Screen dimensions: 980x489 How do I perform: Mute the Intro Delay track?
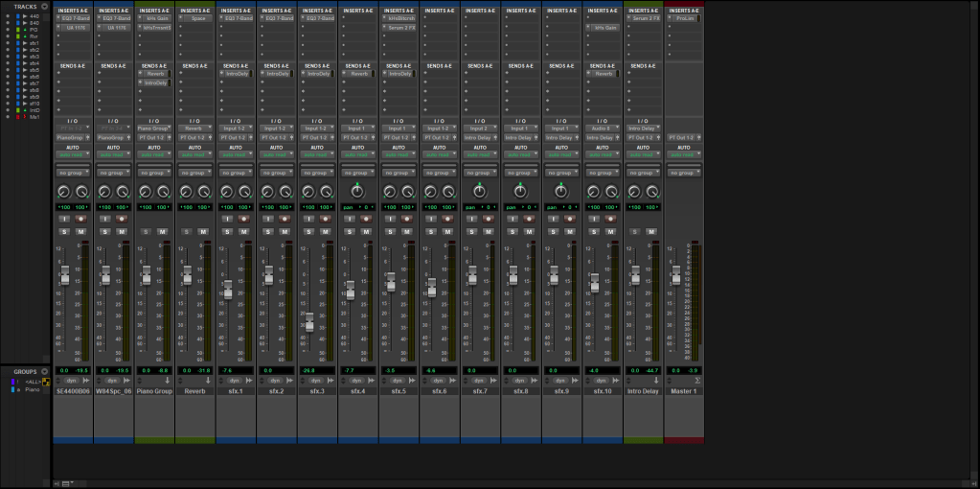tap(650, 232)
